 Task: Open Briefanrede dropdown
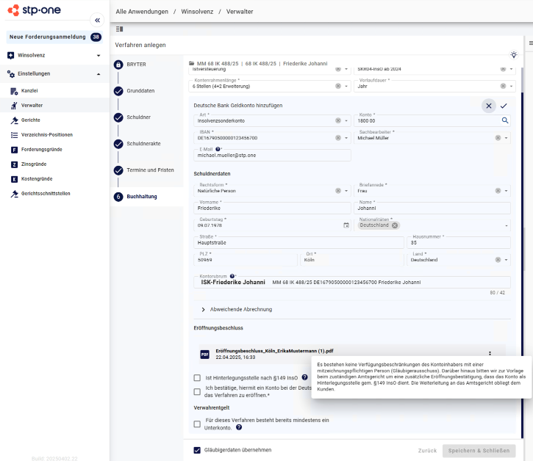tap(506, 191)
